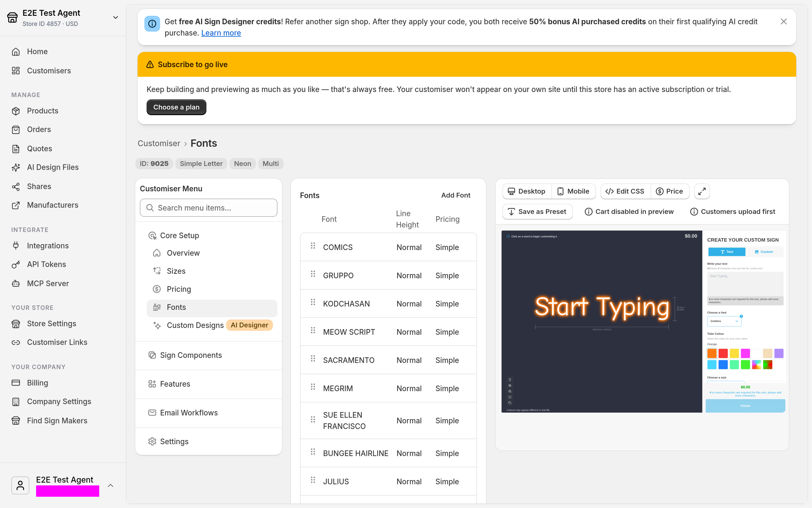Click the info icon in the referral banner

(152, 23)
